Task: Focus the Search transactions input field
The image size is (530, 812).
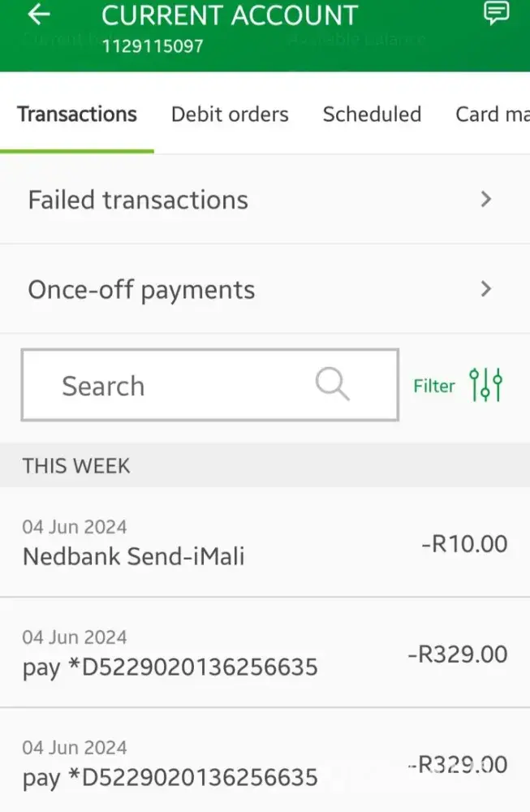Action: click(x=179, y=385)
